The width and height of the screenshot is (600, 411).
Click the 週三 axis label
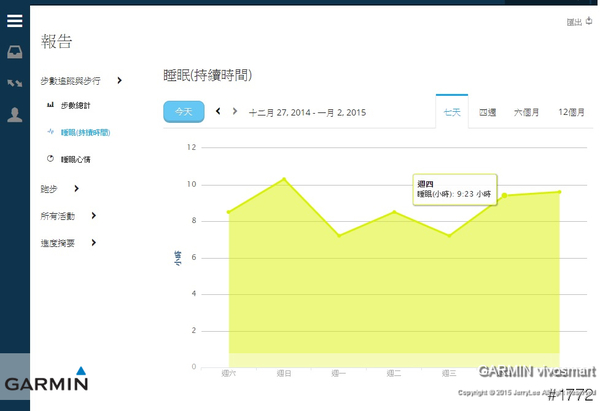pyautogui.click(x=449, y=373)
